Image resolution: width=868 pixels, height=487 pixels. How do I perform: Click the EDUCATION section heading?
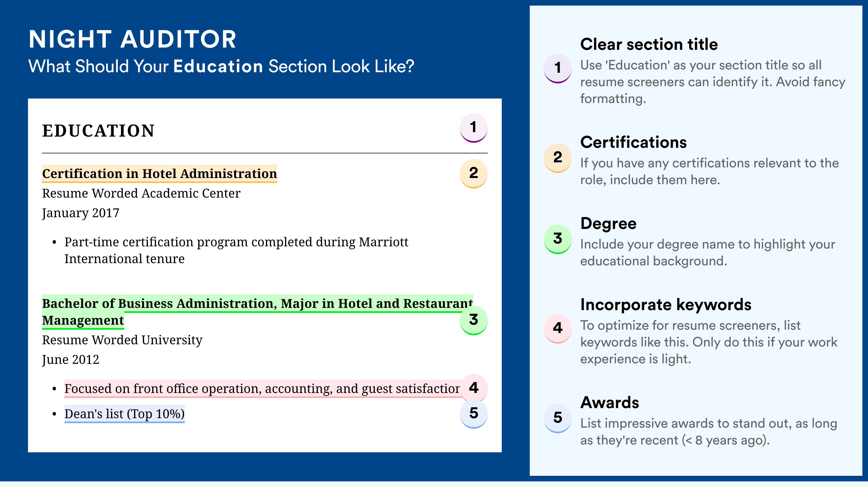click(x=98, y=131)
